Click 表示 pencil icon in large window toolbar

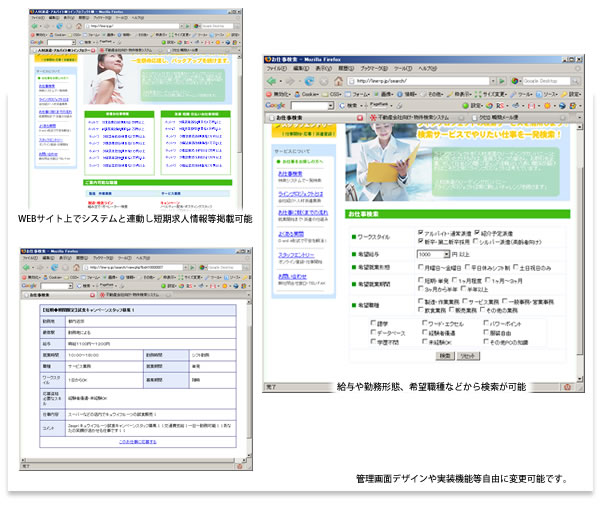click(x=450, y=94)
